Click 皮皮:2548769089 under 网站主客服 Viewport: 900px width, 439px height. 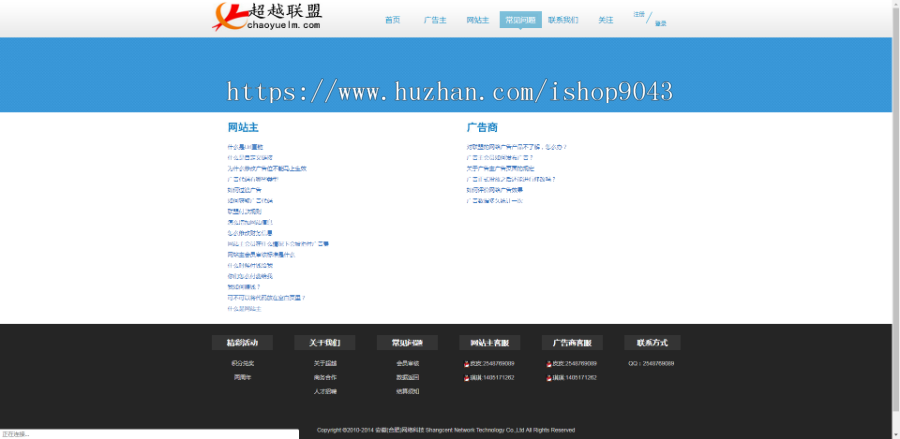click(x=492, y=364)
